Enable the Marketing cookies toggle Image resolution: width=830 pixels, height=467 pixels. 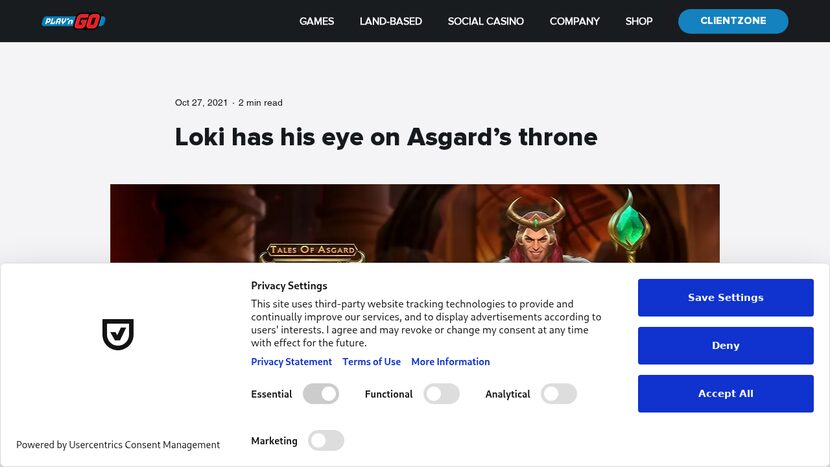coord(326,440)
